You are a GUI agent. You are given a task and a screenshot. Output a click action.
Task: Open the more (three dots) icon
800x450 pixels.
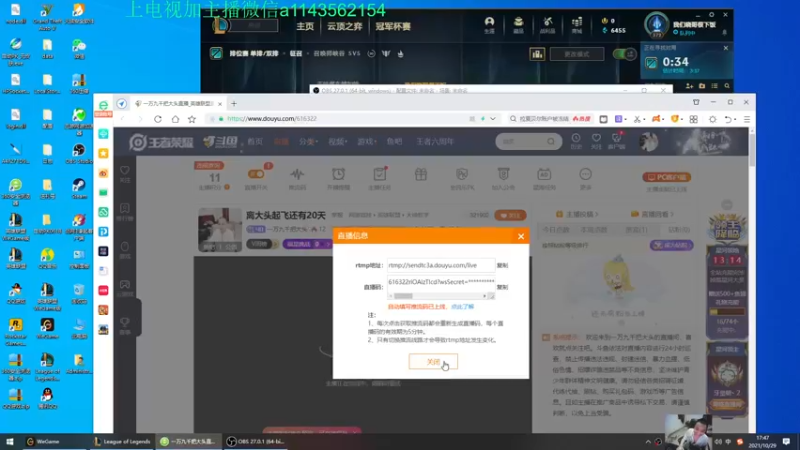(x=585, y=174)
